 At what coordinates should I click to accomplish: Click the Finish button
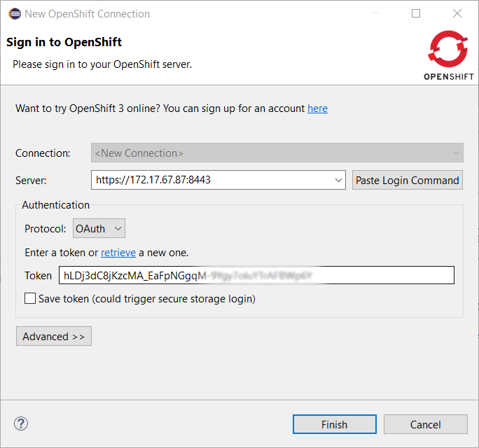pyautogui.click(x=334, y=424)
